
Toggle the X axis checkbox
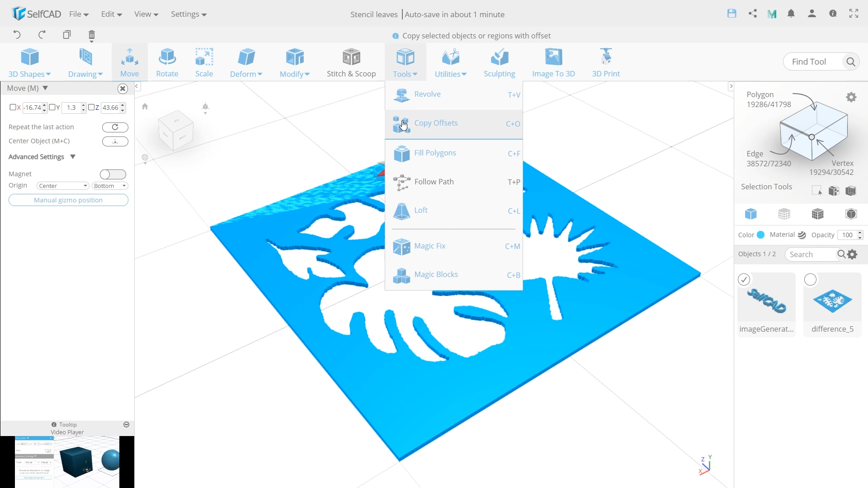coord(13,108)
